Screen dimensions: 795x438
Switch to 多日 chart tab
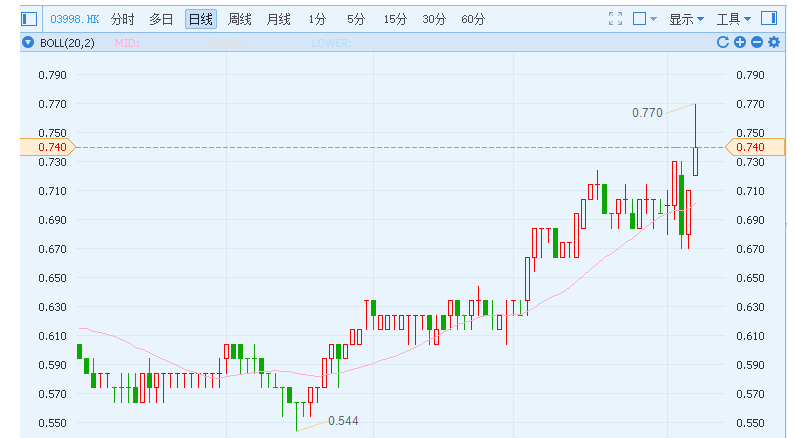pyautogui.click(x=161, y=19)
